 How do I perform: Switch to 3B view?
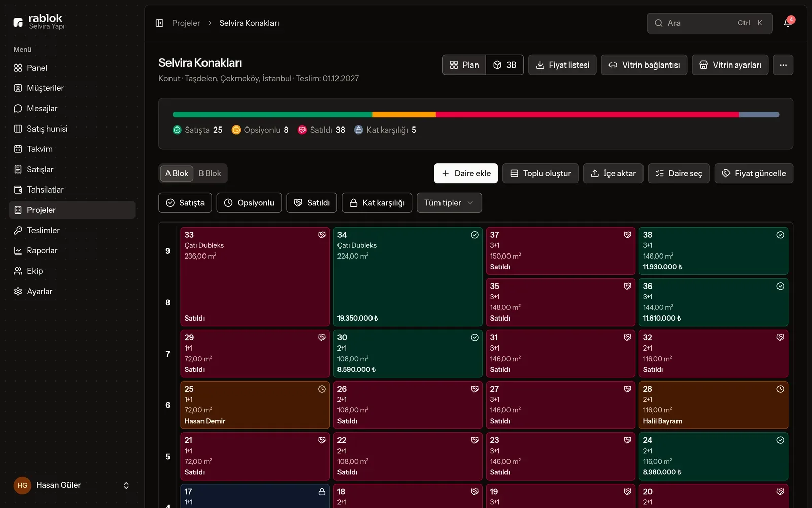coord(504,65)
